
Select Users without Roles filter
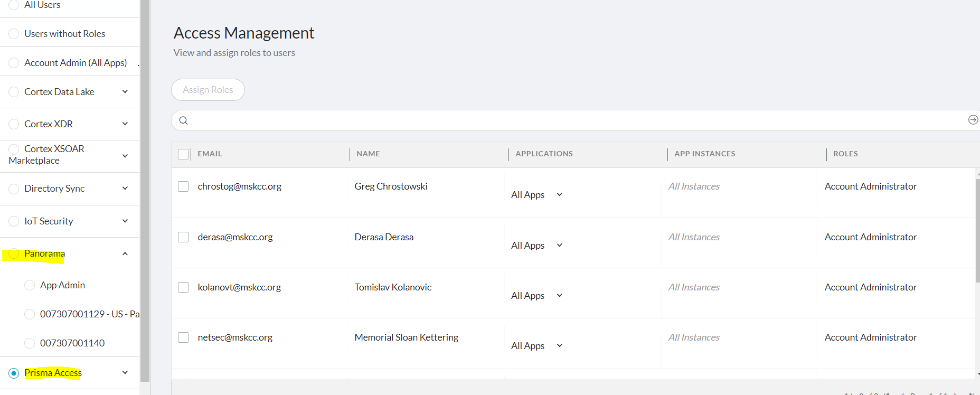(14, 34)
